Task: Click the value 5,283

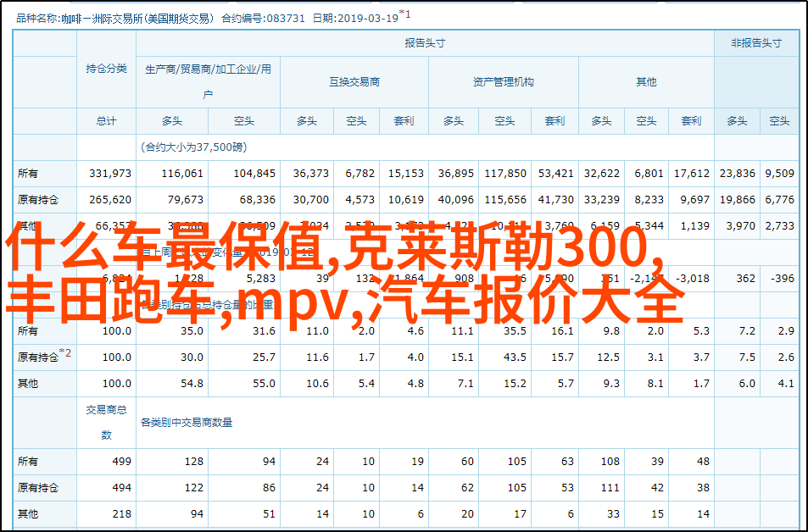Action: pyautogui.click(x=261, y=279)
